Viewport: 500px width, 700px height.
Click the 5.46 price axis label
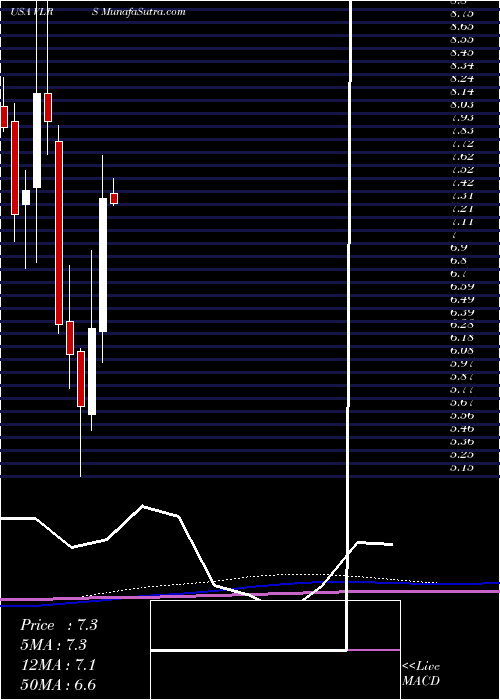click(x=462, y=429)
